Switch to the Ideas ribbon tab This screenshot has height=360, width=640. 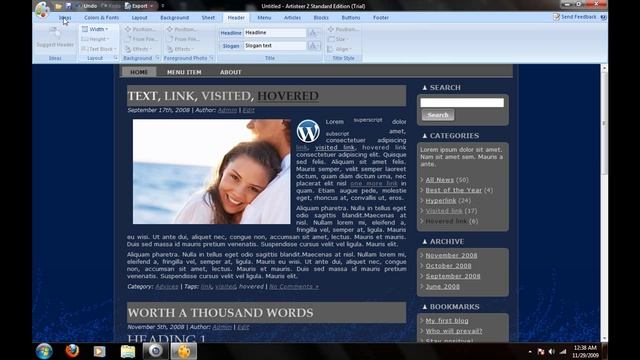coord(64,18)
